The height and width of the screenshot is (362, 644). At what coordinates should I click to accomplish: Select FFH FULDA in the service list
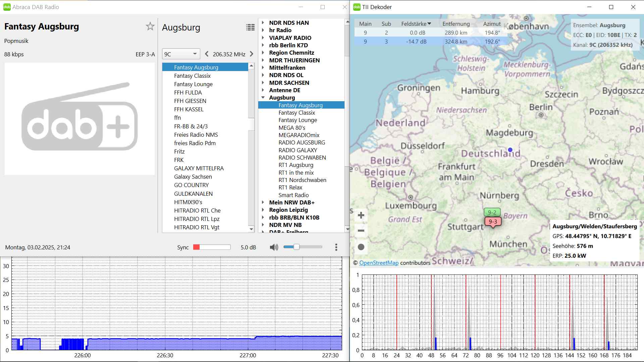pos(188,93)
